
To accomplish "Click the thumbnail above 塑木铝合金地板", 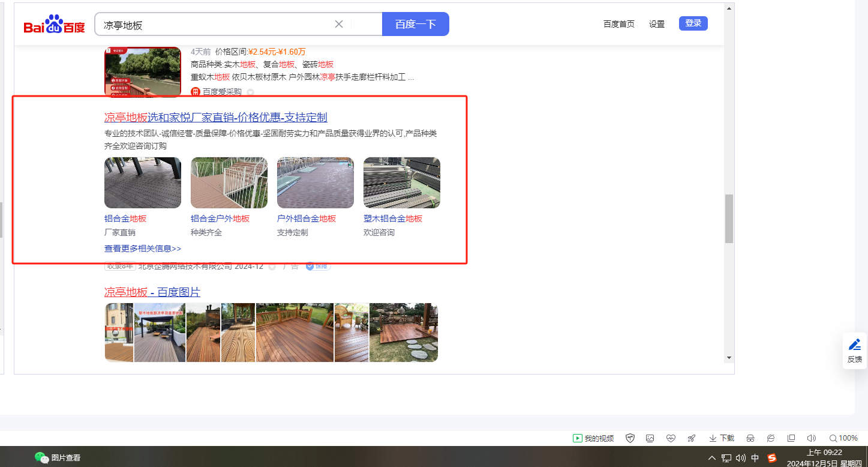I will tap(402, 182).
